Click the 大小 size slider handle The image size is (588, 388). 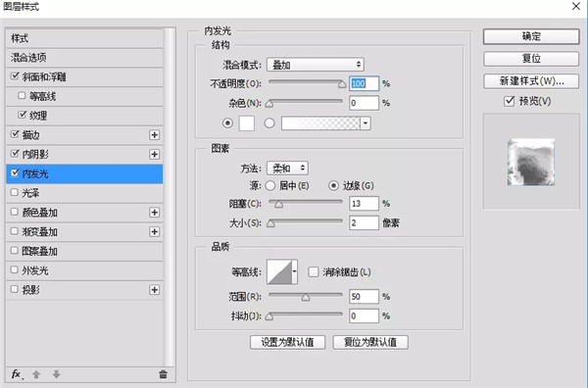click(270, 223)
